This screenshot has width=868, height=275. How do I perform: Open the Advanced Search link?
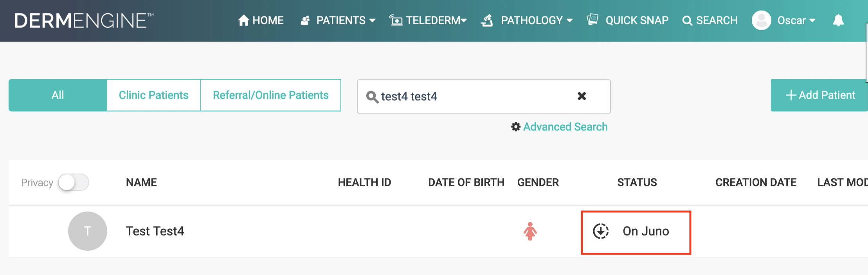click(565, 127)
